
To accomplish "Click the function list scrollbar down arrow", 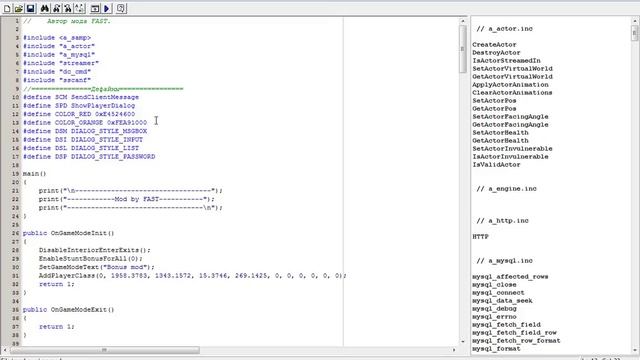I will point(635,350).
